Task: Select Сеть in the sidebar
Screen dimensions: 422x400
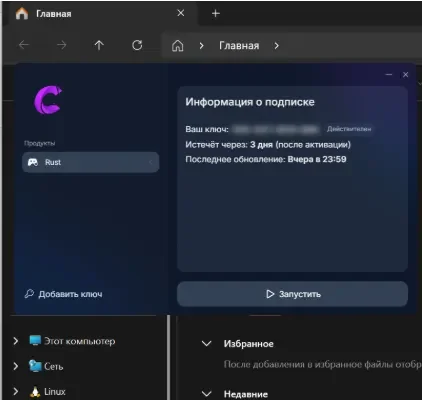Action: (54, 366)
